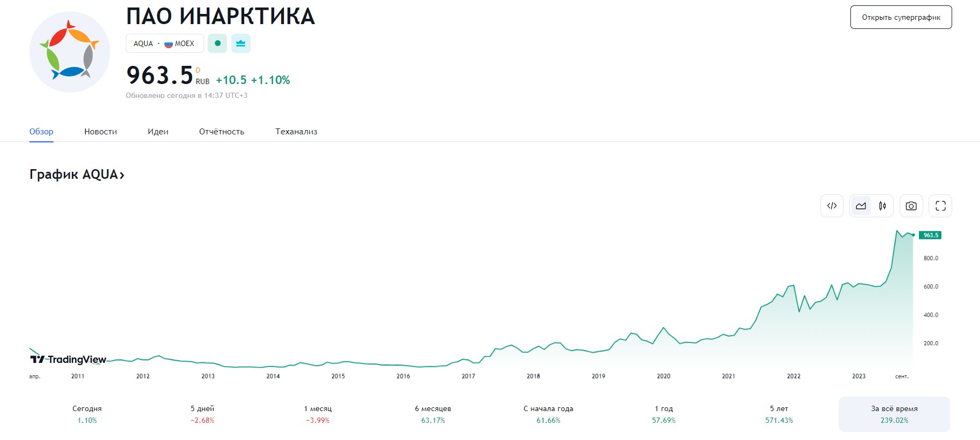Click the 200.0 price axis label

[931, 343]
